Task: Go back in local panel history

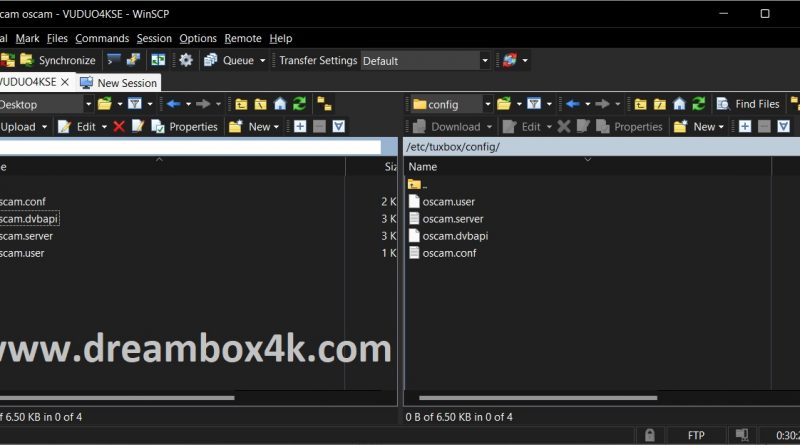Action: tap(173, 104)
